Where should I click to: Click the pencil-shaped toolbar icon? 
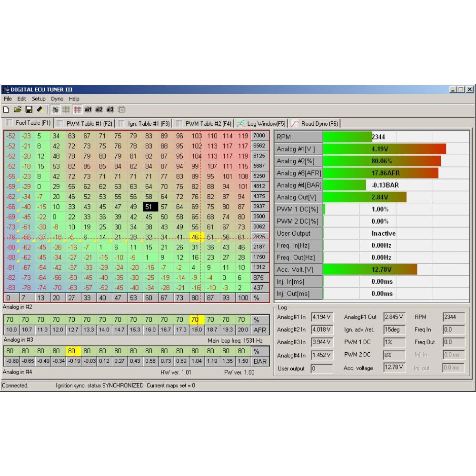tap(40, 109)
